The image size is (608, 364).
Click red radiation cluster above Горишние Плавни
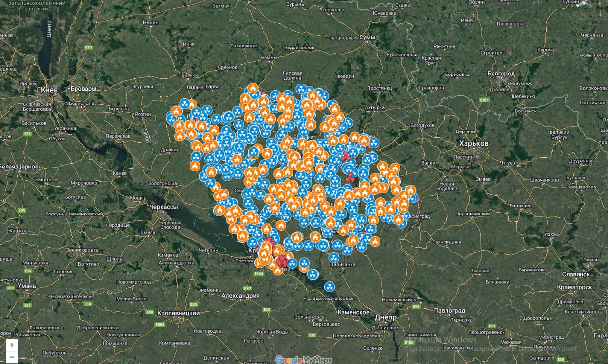click(x=283, y=261)
